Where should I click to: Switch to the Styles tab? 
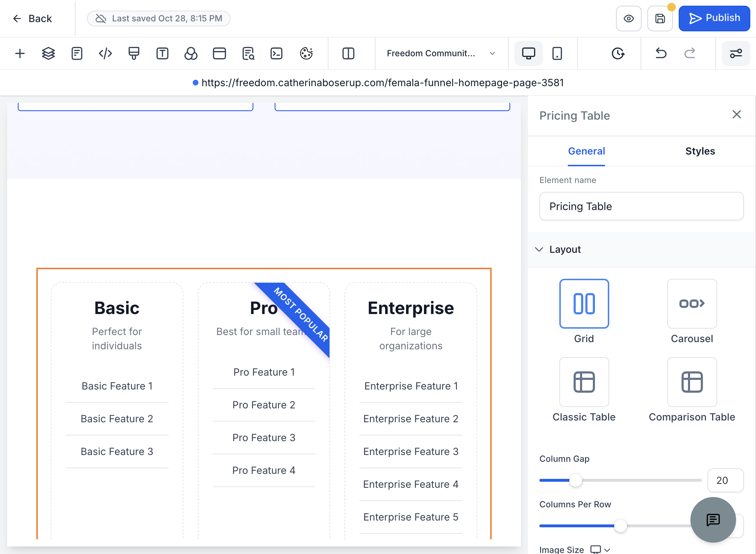point(700,151)
